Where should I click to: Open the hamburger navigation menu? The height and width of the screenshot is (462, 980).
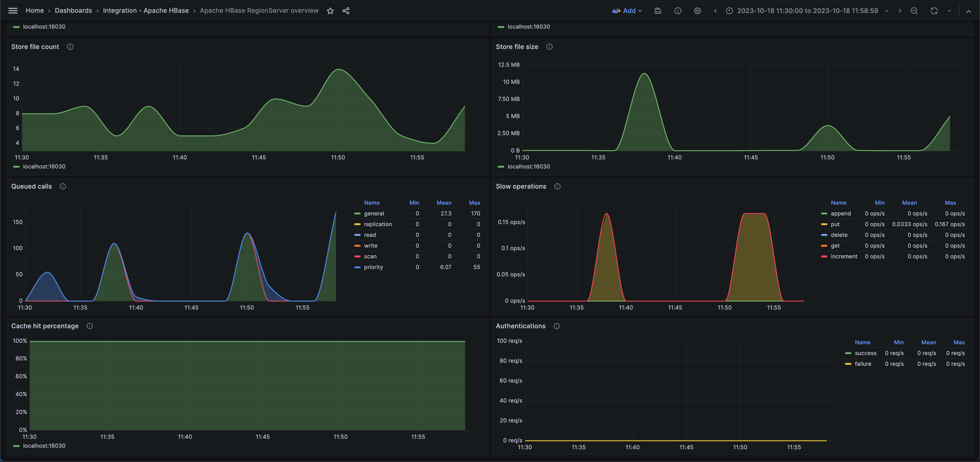point(13,11)
